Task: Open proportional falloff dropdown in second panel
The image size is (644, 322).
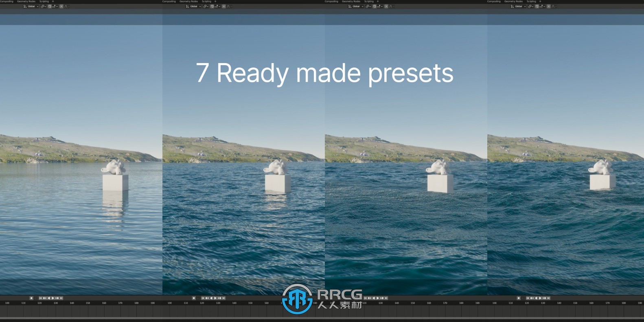Action: 229,6
